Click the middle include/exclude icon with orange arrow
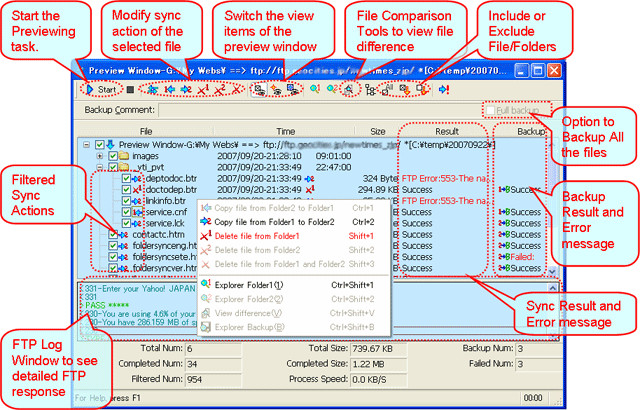The image size is (640, 410). point(404,89)
